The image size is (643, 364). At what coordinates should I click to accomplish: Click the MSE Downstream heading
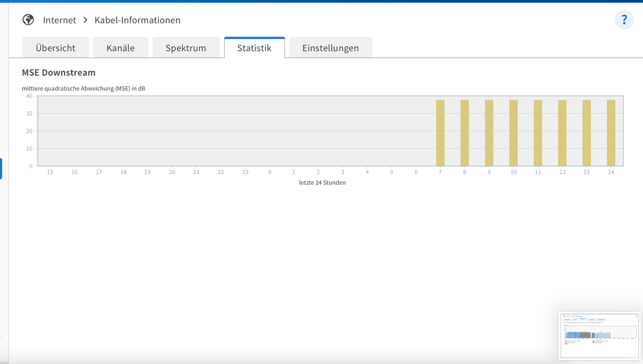[x=59, y=73]
